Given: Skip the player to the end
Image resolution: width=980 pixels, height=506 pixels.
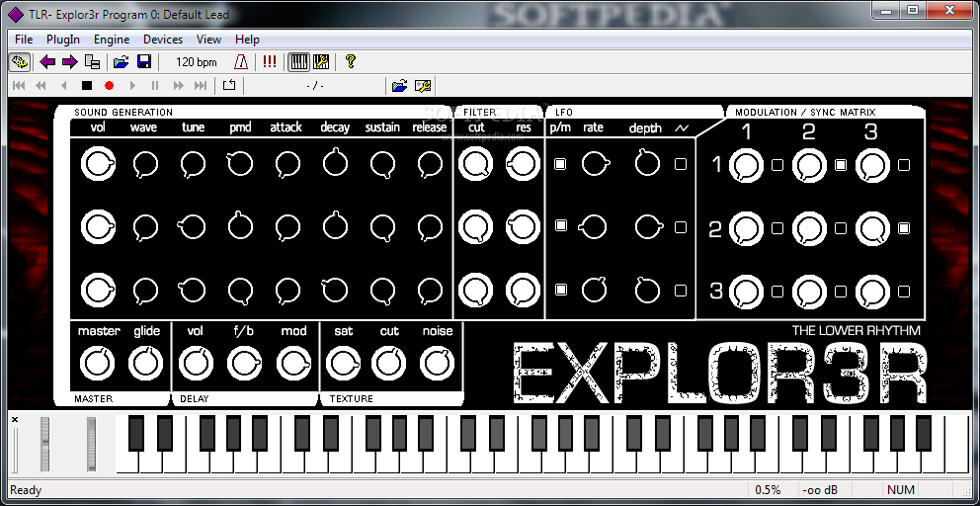Looking at the screenshot, I should (x=201, y=86).
